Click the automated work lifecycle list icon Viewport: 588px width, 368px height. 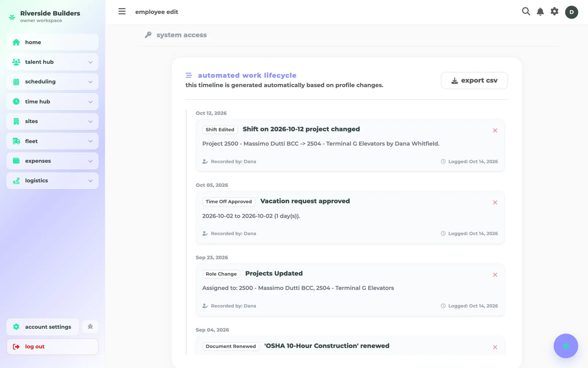pyautogui.click(x=189, y=75)
